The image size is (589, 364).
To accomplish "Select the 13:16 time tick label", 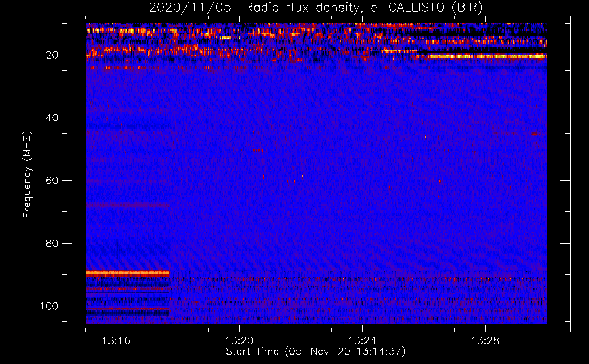I will click(116, 341).
